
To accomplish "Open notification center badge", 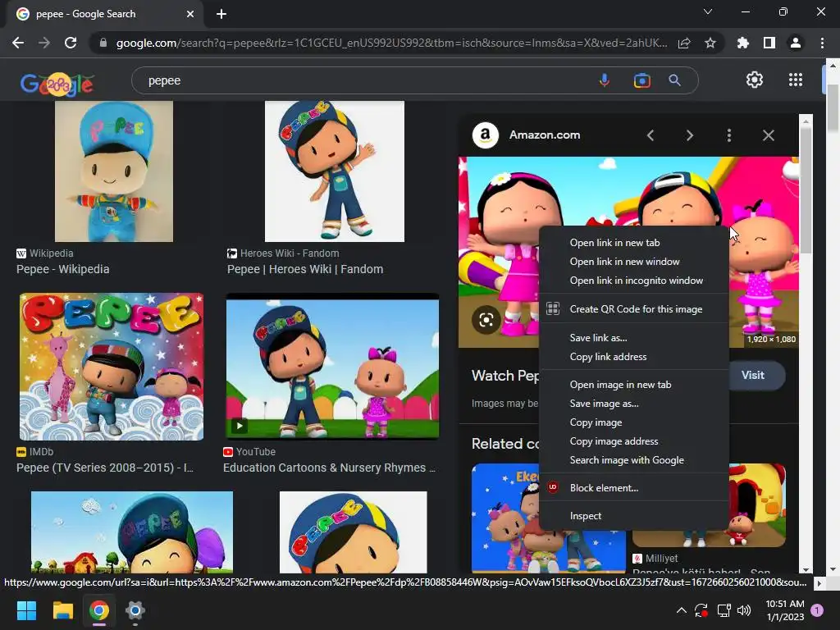I will (x=817, y=610).
